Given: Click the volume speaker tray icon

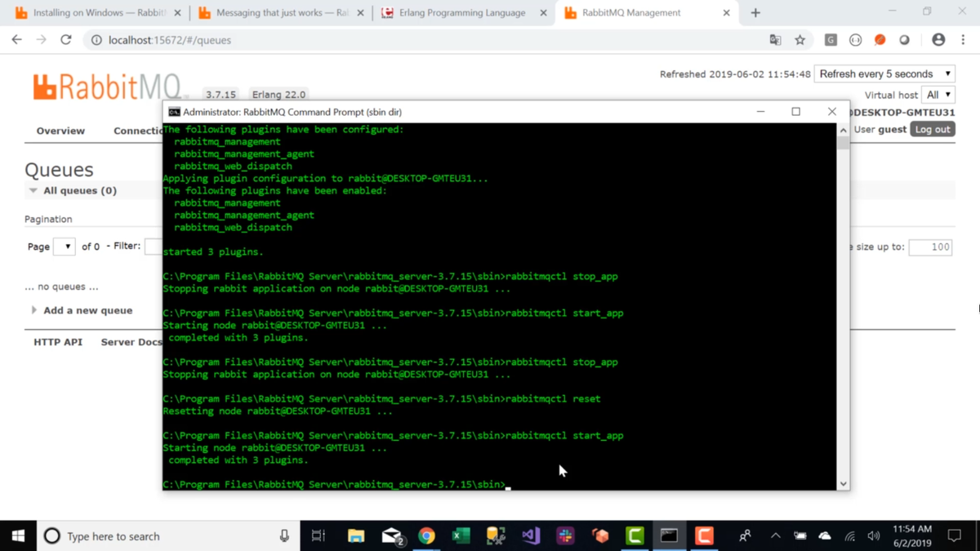Looking at the screenshot, I should tap(873, 536).
